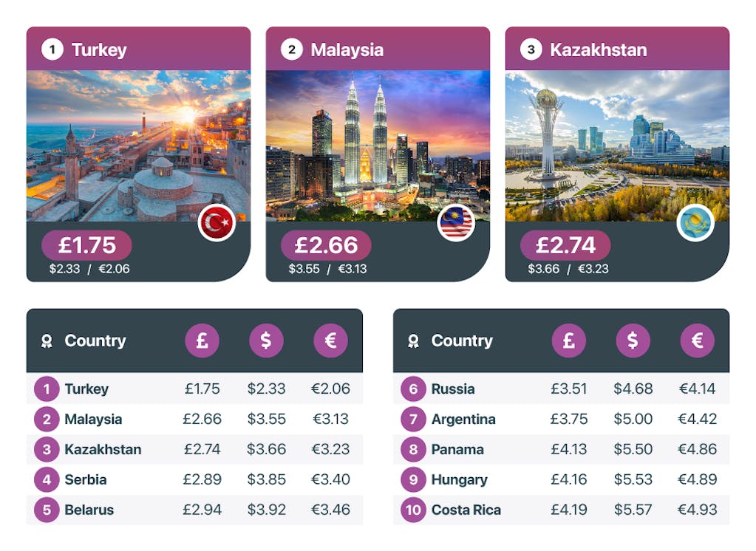Open the Malaysia Petronas Towers photo
This screenshot has width=756, height=551.
click(378, 145)
